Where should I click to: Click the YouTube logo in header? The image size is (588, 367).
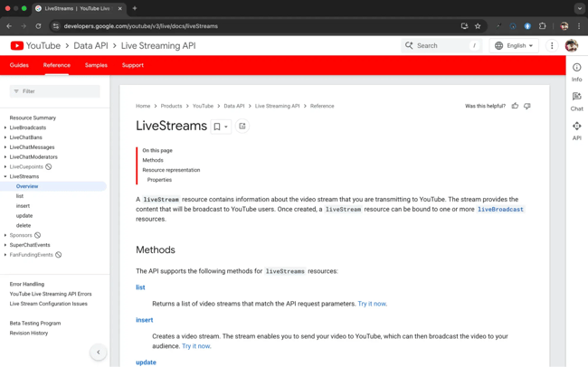tap(17, 45)
